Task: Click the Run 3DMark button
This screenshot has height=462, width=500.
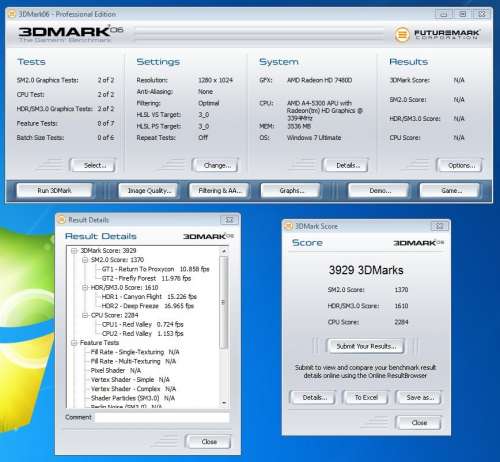Action: tap(54, 191)
